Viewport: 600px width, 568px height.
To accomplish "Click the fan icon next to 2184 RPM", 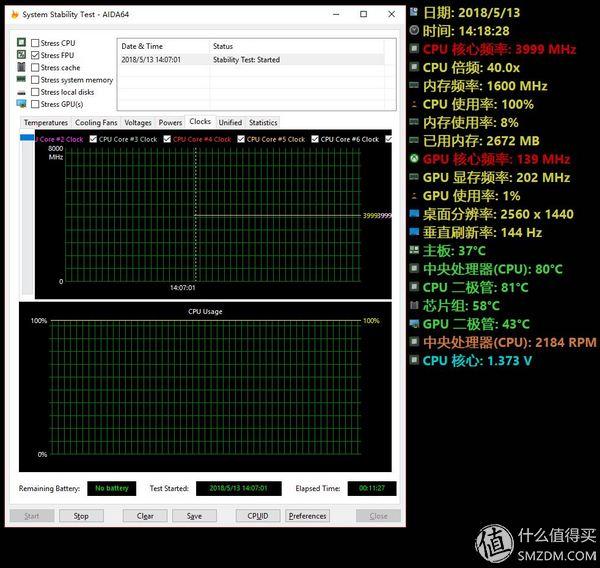I will pyautogui.click(x=414, y=341).
